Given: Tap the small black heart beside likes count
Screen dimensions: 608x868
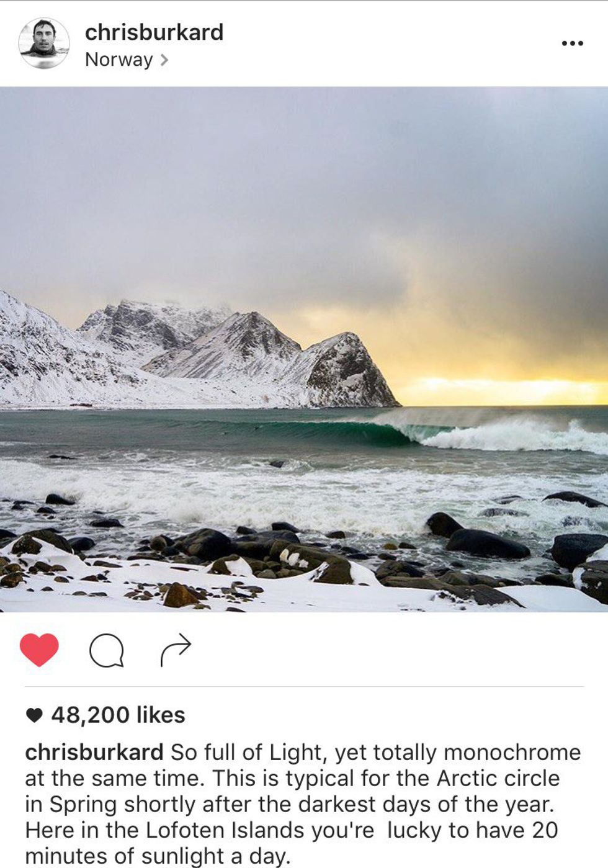Looking at the screenshot, I should point(35,715).
